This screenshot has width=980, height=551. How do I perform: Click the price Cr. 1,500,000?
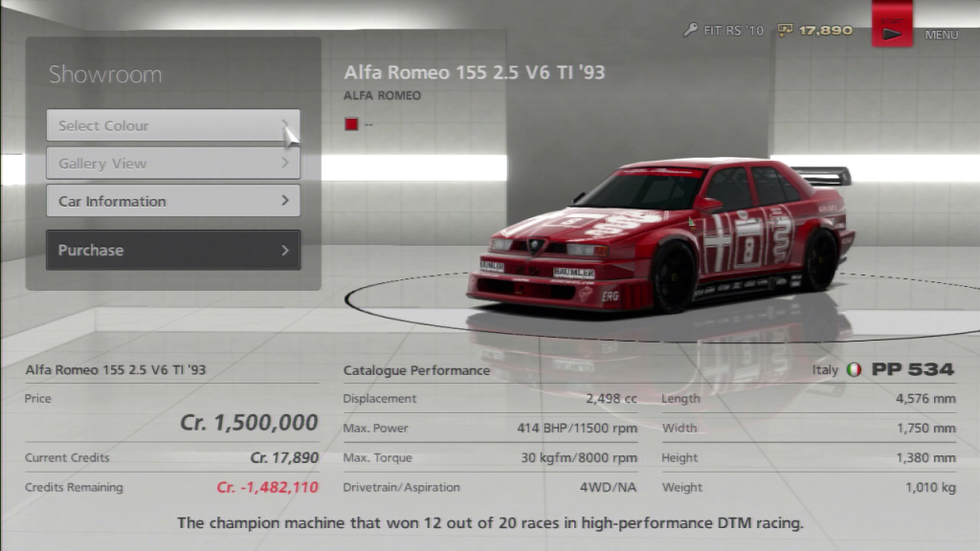(249, 423)
